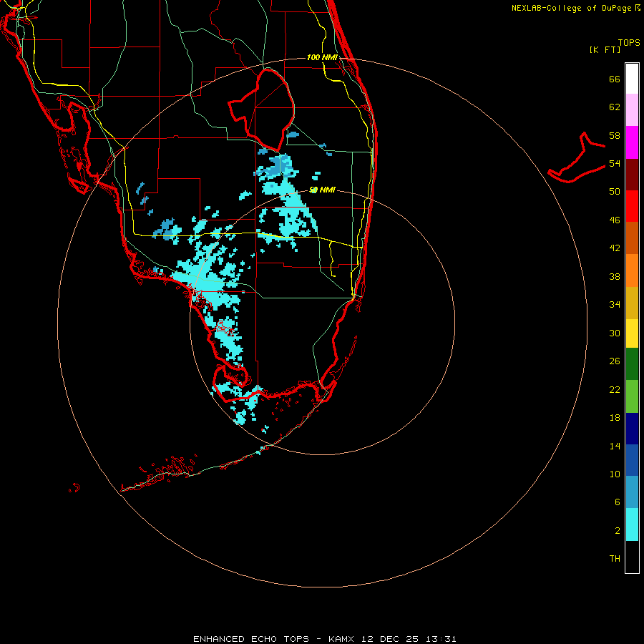Click the light green legend swatch

coord(632,396)
